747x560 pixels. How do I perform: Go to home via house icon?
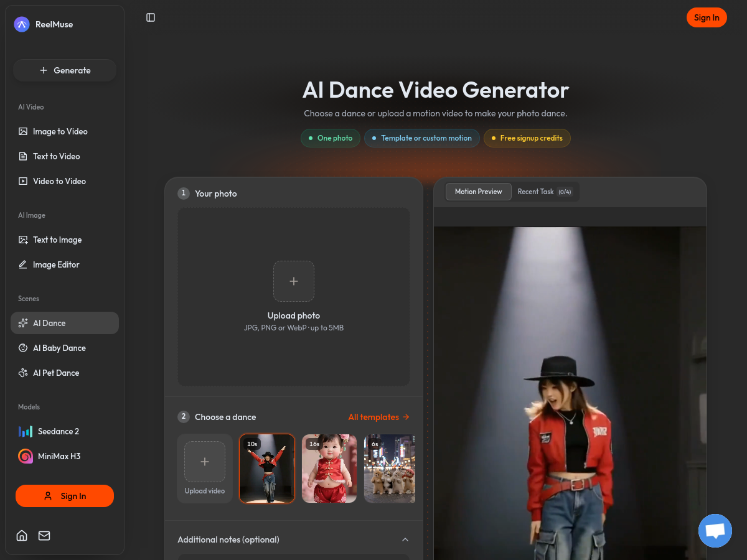pos(22,536)
